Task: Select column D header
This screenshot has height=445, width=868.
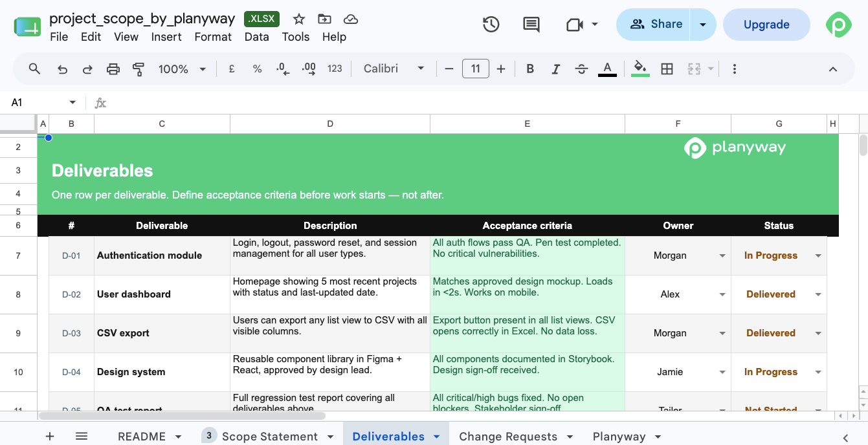Action: click(x=330, y=124)
